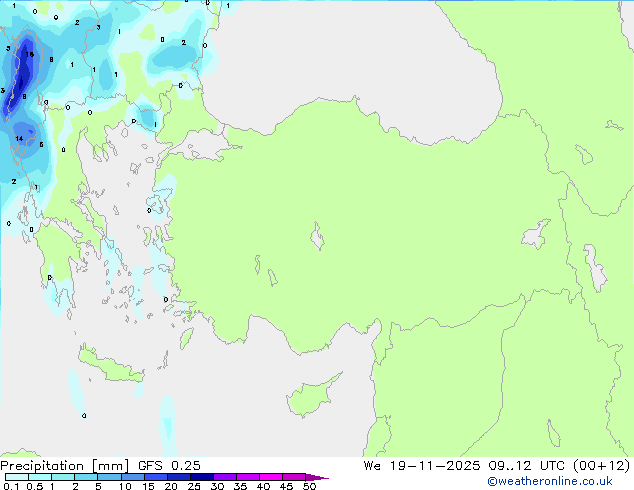The width and height of the screenshot is (634, 490).
Task: Select the 25–30 mm navy legend swatch
Action: click(201, 477)
